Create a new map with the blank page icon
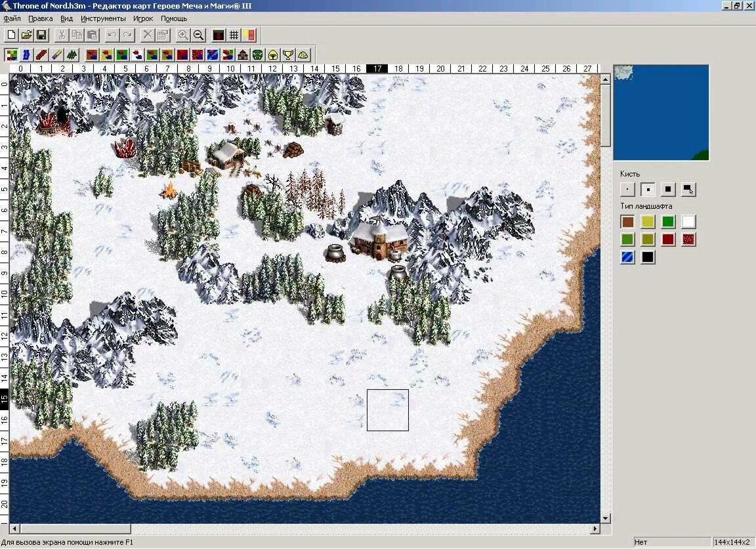 tap(12, 35)
